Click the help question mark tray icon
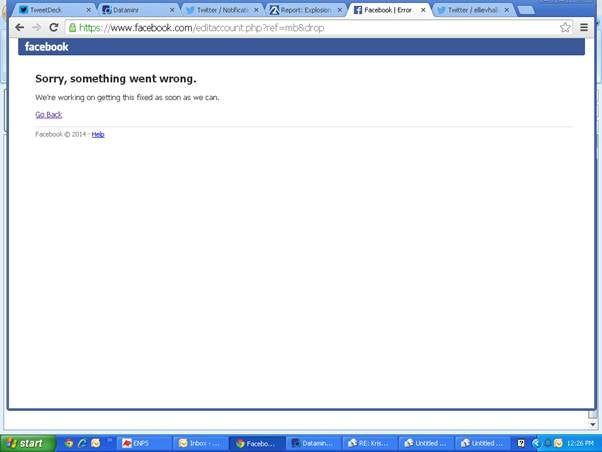 (521, 443)
